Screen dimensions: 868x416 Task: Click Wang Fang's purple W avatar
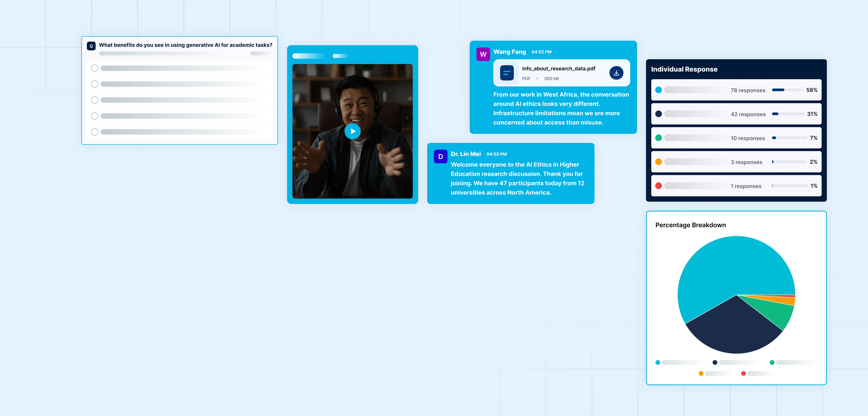click(483, 54)
